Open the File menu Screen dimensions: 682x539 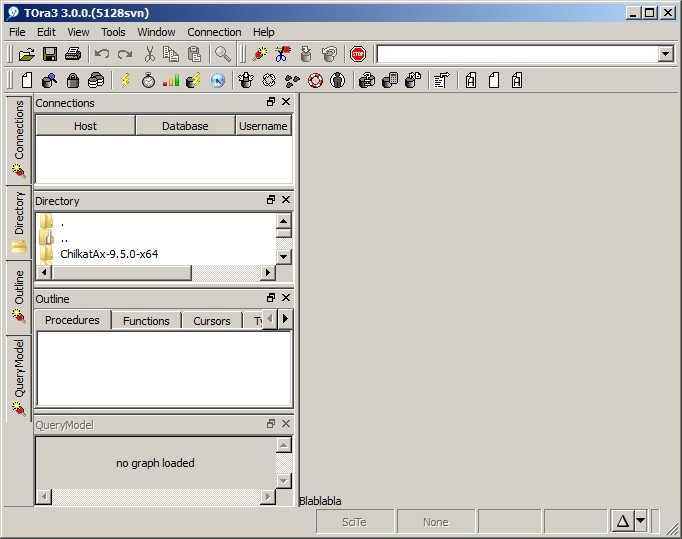17,32
